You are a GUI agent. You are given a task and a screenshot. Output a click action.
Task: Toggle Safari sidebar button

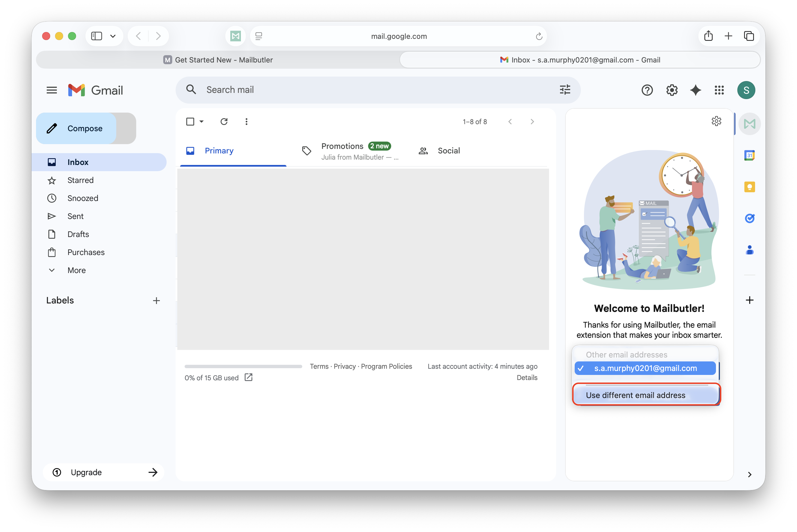tap(97, 36)
